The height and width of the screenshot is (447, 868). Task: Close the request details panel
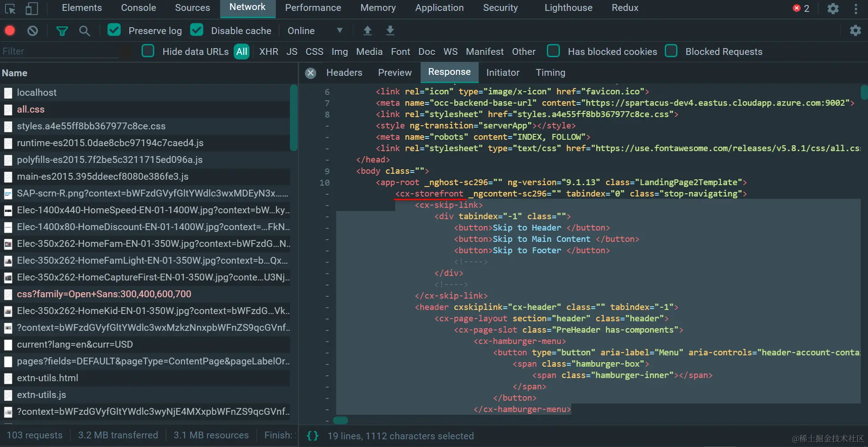(x=311, y=73)
